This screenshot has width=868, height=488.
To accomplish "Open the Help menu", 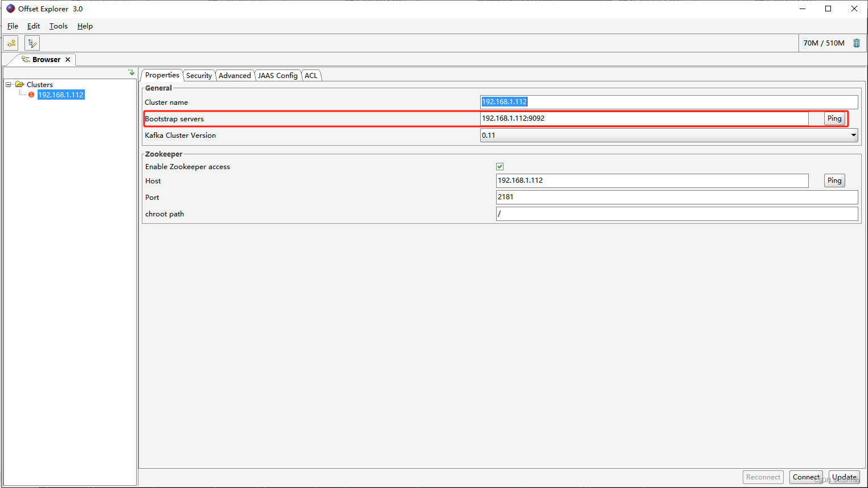I will [85, 26].
